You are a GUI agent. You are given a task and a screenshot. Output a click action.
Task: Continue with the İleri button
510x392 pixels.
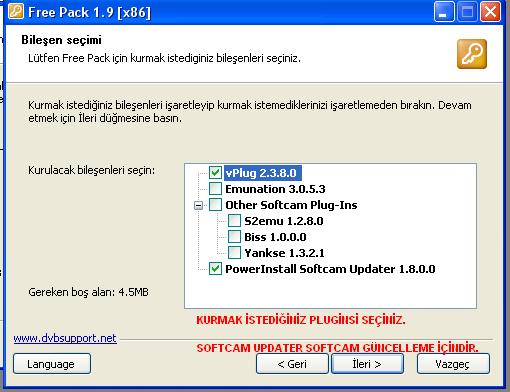pyautogui.click(x=367, y=364)
